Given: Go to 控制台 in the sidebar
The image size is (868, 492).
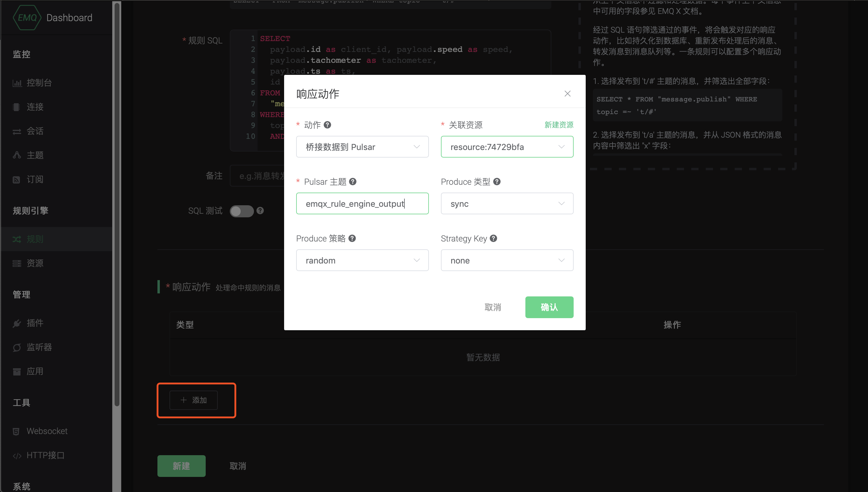Looking at the screenshot, I should click(x=39, y=83).
